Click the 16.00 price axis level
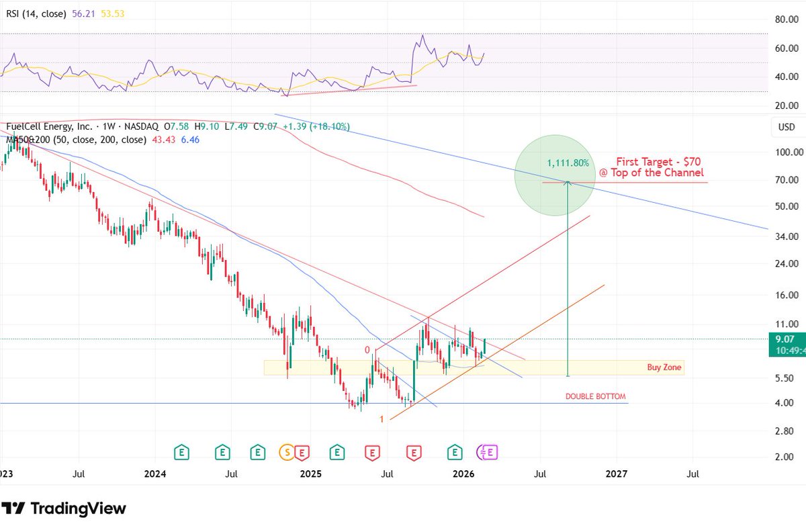This screenshot has height=532, width=806. [787, 296]
